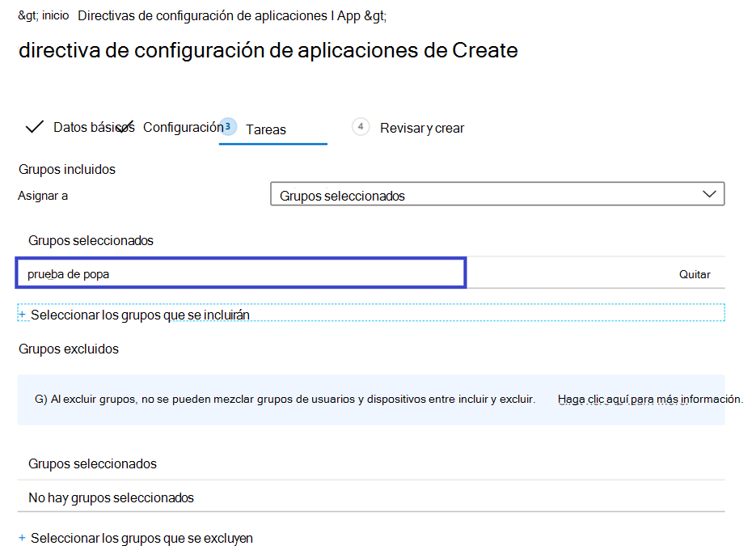This screenshot has width=756, height=550.
Task: Click the Grupos incluidos heading
Action: coord(67,169)
